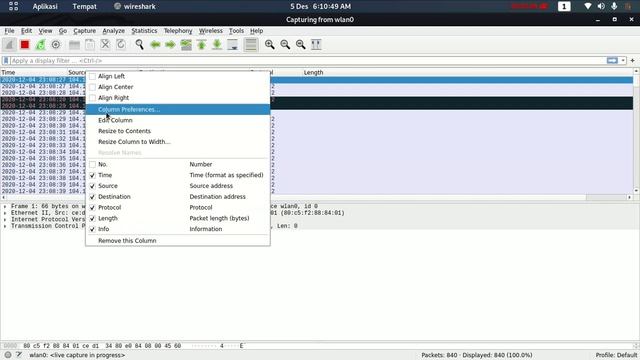This screenshot has width=640, height=360.
Task: Uncheck the Info column
Action: [93, 229]
